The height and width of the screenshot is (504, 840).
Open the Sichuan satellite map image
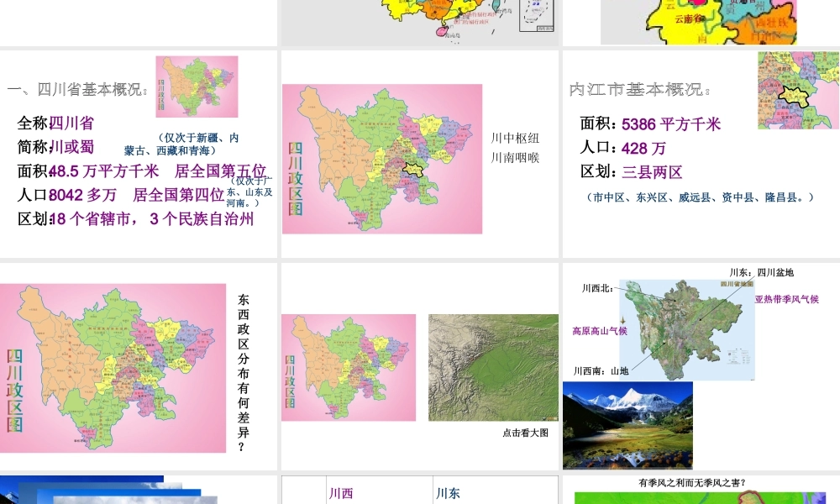[x=687, y=329]
